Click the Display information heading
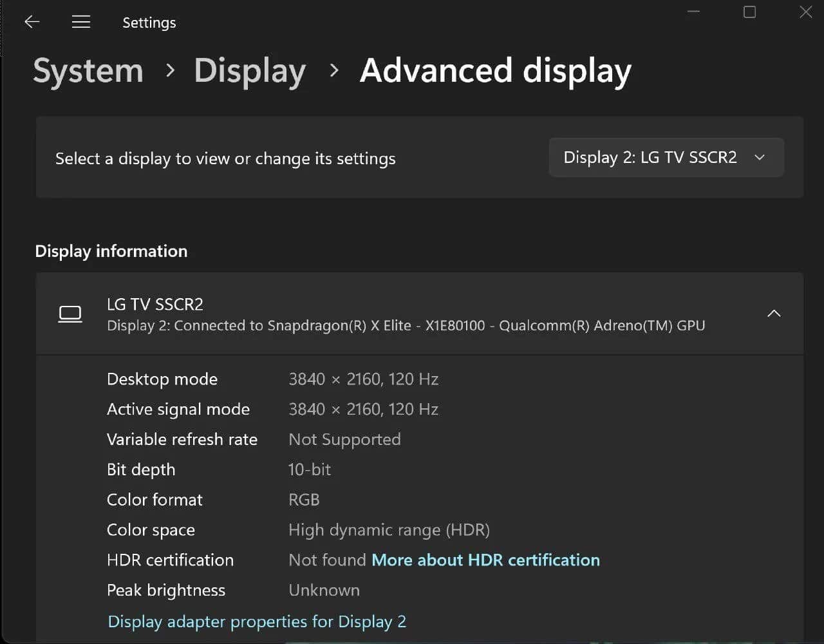This screenshot has height=644, width=824. (x=111, y=251)
